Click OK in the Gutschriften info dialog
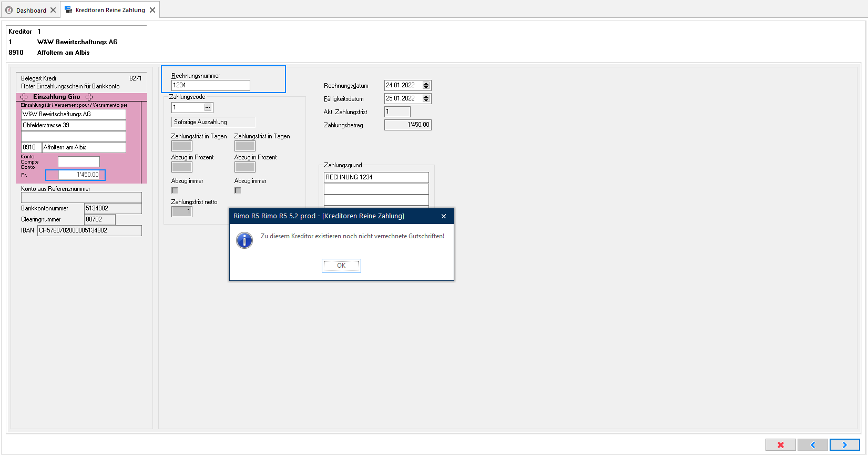Image resolution: width=868 pixels, height=456 pixels. pyautogui.click(x=341, y=266)
